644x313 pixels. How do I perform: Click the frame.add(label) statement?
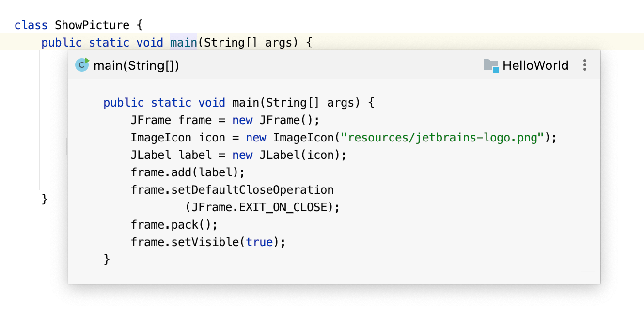(188, 172)
